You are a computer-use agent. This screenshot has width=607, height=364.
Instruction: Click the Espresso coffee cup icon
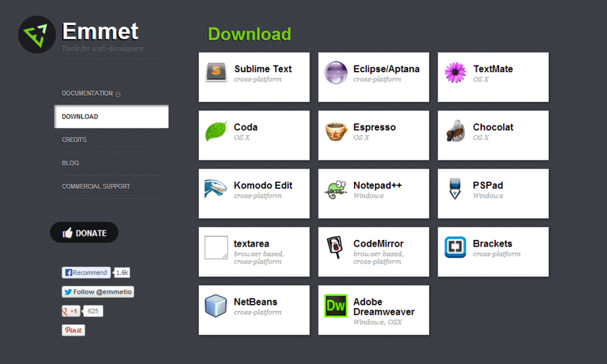click(335, 131)
